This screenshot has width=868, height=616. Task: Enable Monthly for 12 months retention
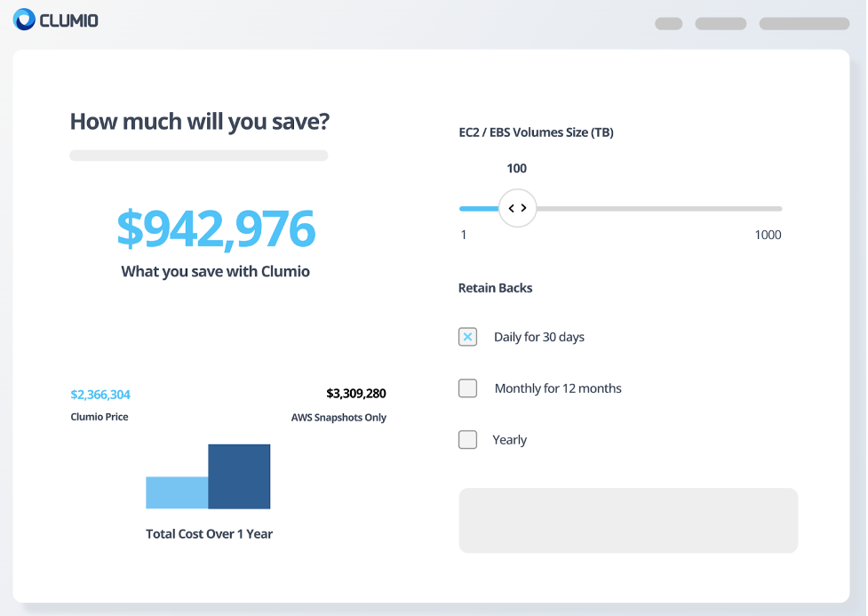coord(467,388)
